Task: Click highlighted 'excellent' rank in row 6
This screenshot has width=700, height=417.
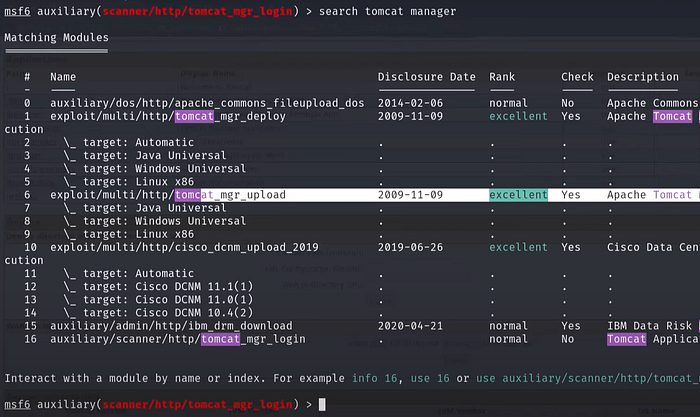Action: pos(518,195)
